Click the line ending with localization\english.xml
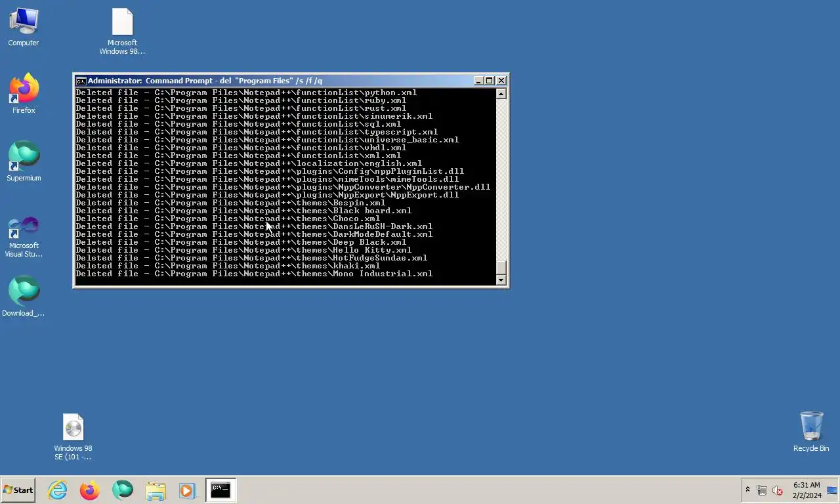This screenshot has height=504, width=840. [x=249, y=163]
